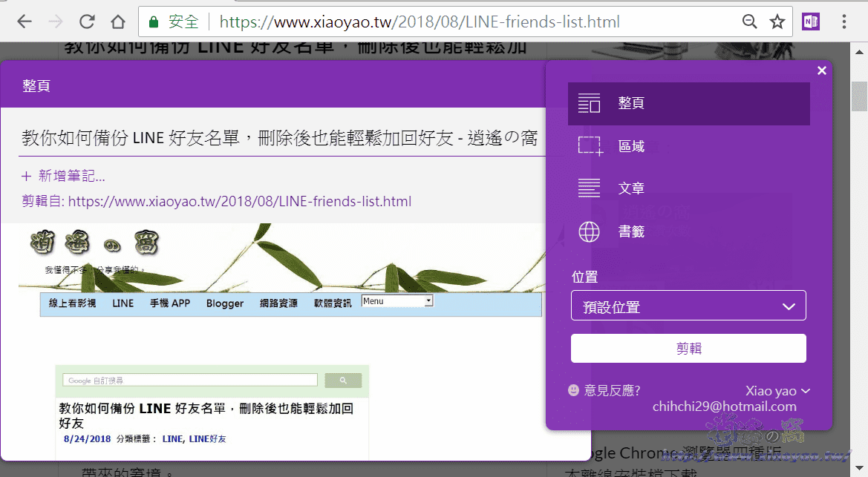Click the smiley feedback icon beside 意見反應
The width and height of the screenshot is (868, 477).
[x=572, y=390]
